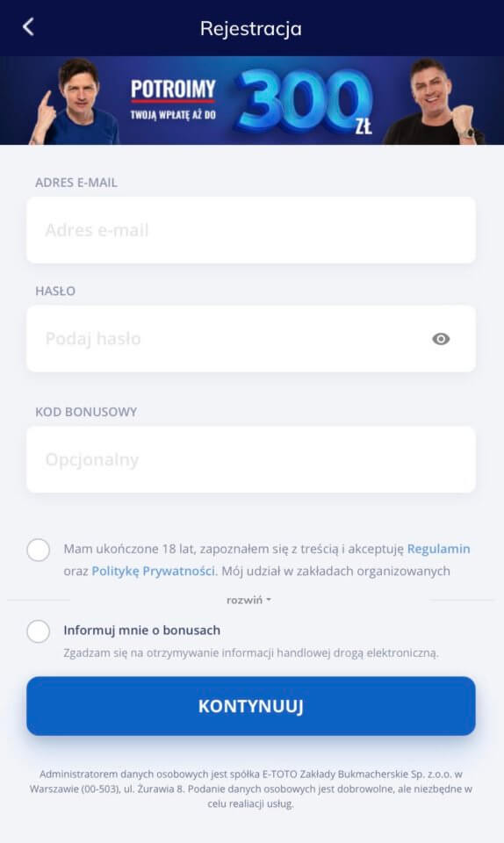Click the Adres e-mail input field

coord(251,230)
